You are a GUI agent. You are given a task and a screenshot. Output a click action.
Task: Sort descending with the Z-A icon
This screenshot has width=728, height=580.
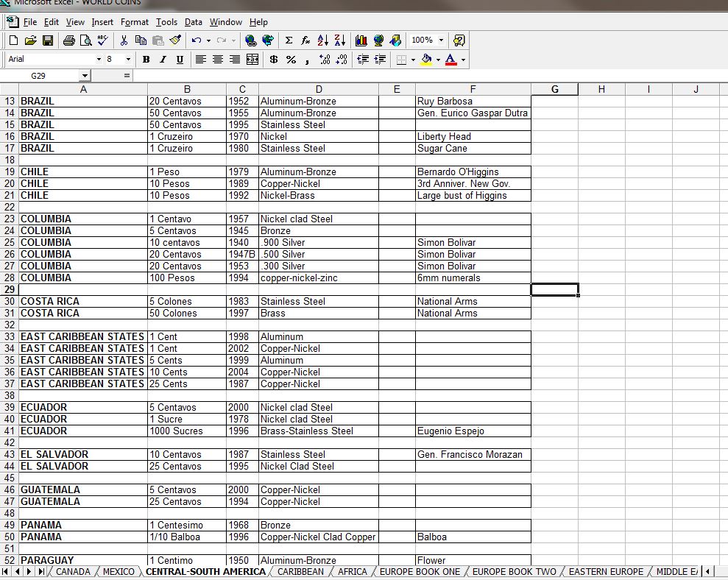coord(340,40)
